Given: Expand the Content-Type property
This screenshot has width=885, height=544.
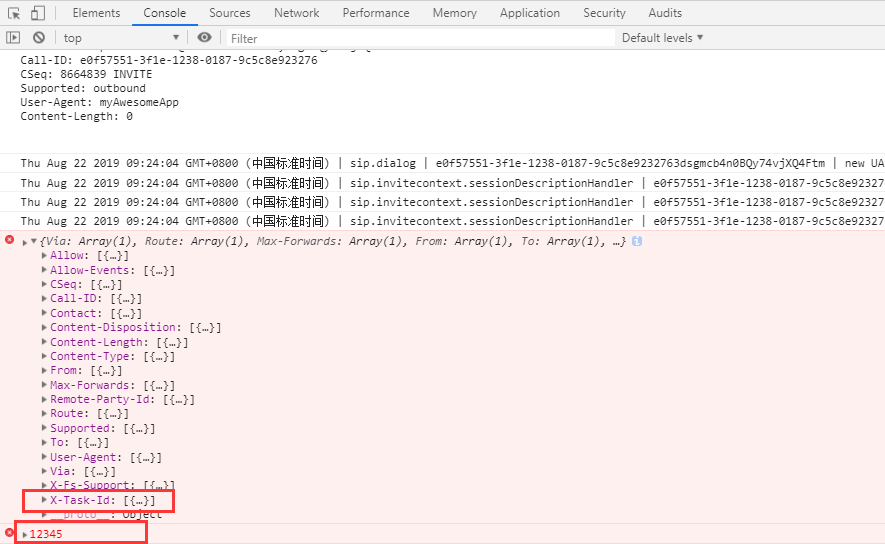Looking at the screenshot, I should click(x=44, y=356).
